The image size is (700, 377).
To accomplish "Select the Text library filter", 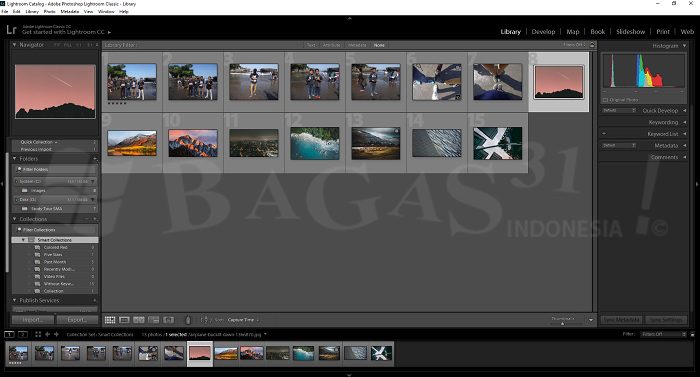I will point(311,45).
